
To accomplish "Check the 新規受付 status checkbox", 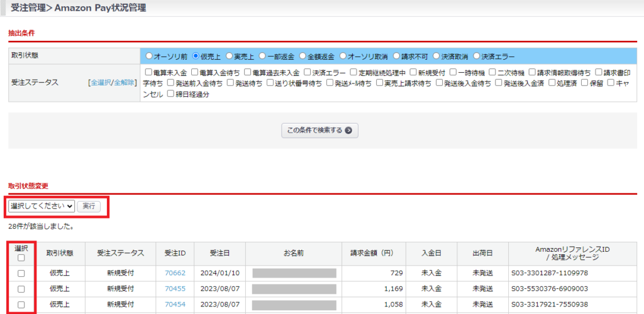I will click(413, 73).
